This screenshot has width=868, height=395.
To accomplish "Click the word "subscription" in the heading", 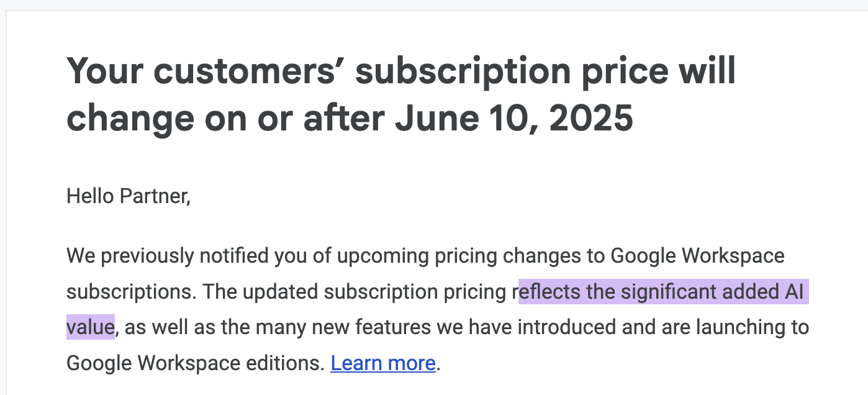I will click(x=463, y=71).
